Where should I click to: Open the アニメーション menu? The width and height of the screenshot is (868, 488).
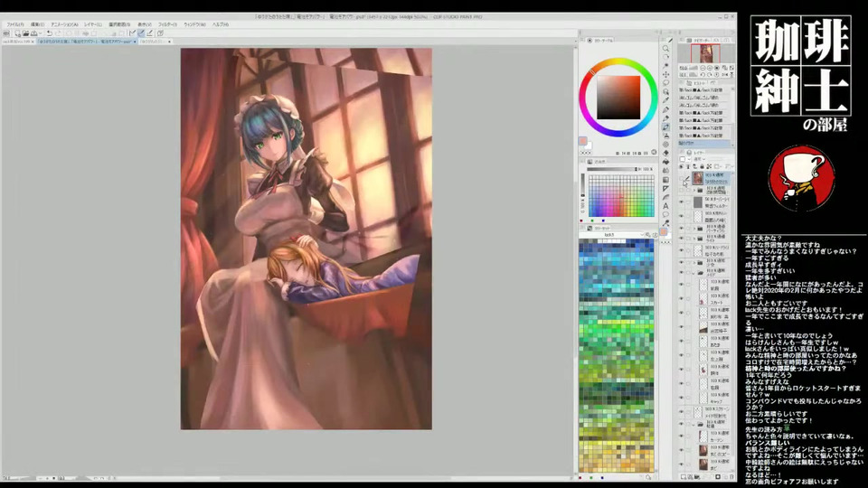pos(65,24)
